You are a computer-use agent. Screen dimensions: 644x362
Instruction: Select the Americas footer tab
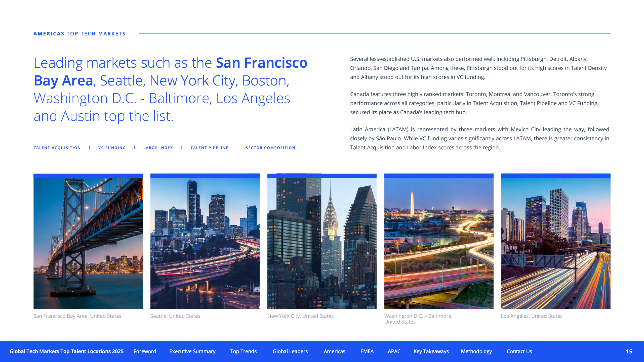tap(334, 351)
